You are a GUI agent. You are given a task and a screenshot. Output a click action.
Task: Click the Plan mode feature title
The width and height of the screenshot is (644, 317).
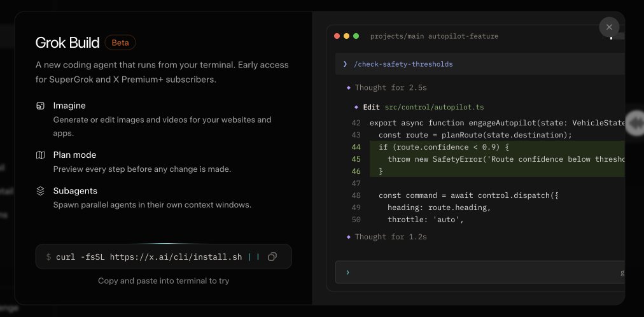(74, 155)
